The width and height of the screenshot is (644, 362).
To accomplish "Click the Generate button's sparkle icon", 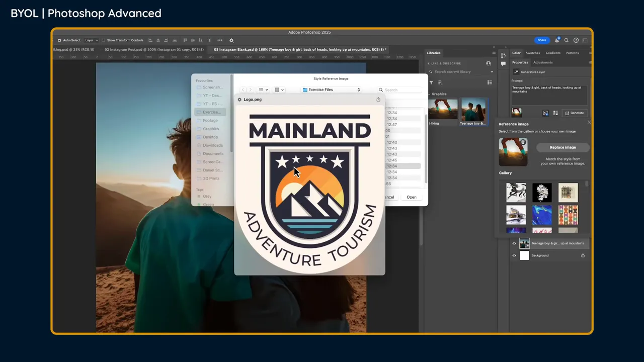I will pyautogui.click(x=567, y=113).
